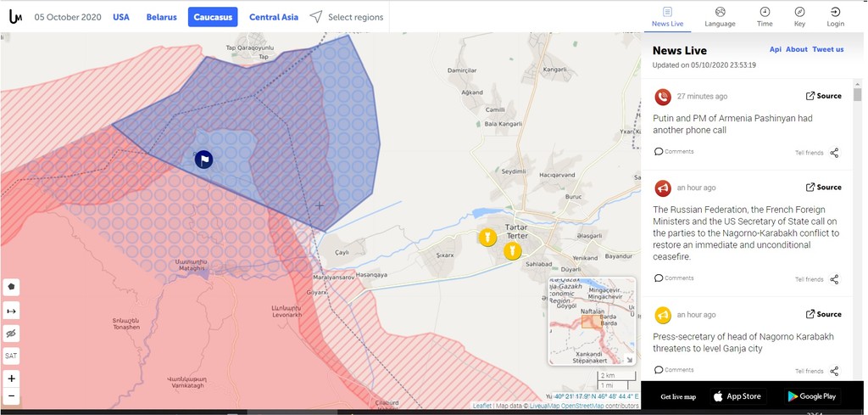Click the minimap overview thumbnail

[591, 320]
